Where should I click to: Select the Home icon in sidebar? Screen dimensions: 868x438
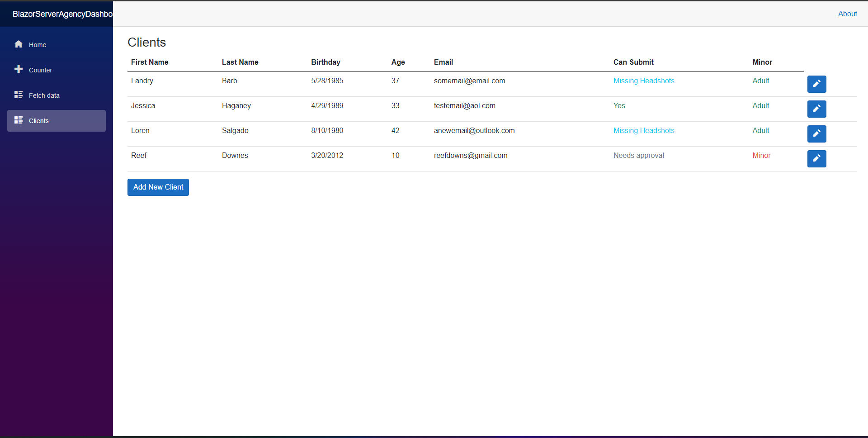19,44
